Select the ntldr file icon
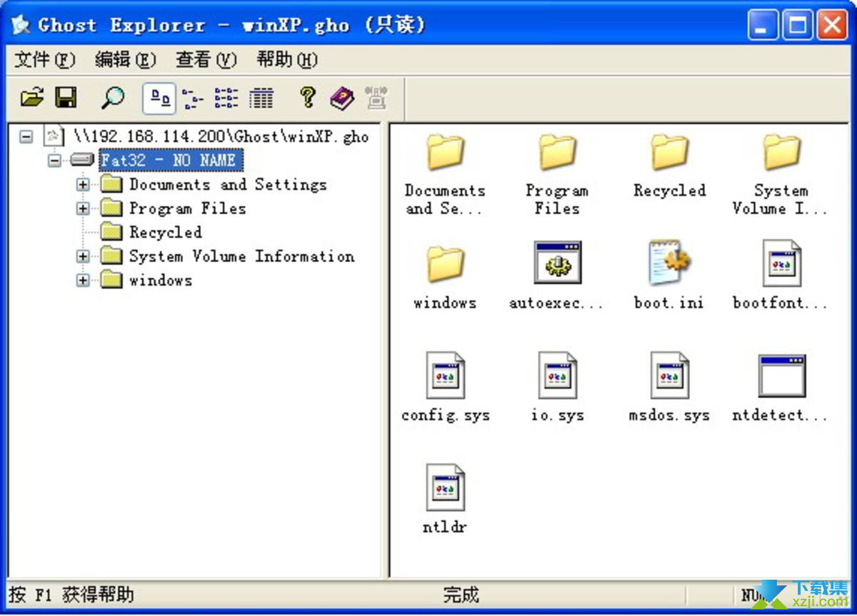 pos(445,488)
